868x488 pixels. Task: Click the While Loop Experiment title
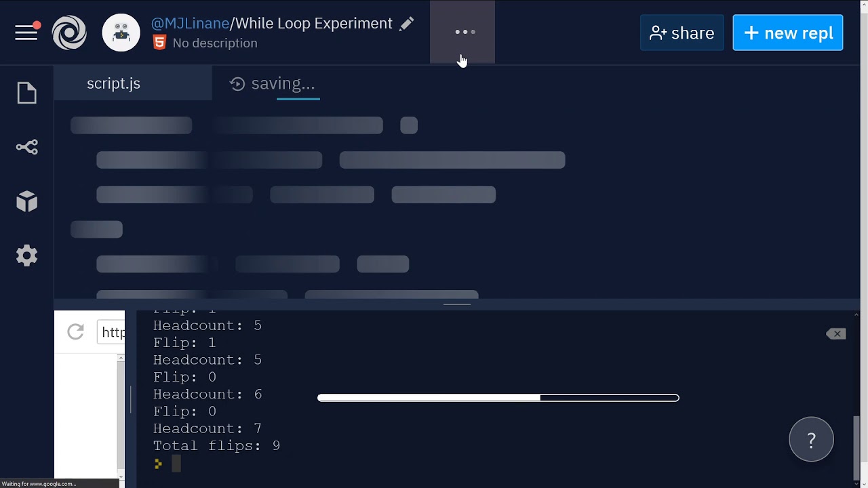(x=313, y=23)
